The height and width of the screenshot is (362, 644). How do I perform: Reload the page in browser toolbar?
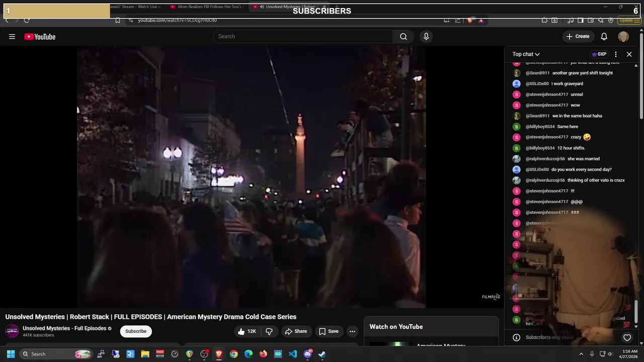point(27,20)
